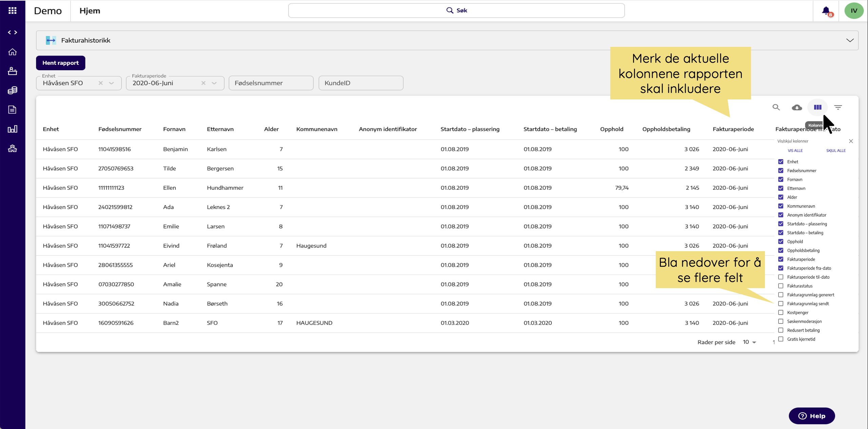Open the sidebar bar chart reports icon
The image size is (868, 429).
(x=13, y=129)
